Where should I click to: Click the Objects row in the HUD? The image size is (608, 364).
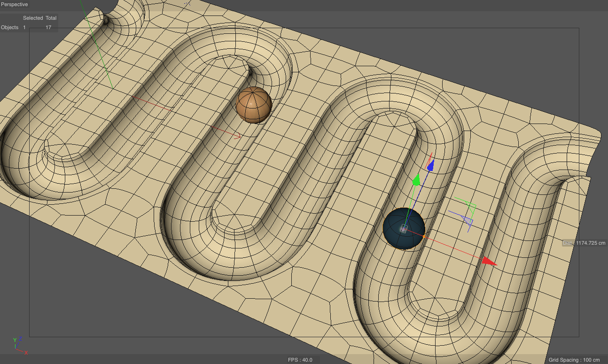pos(29,27)
